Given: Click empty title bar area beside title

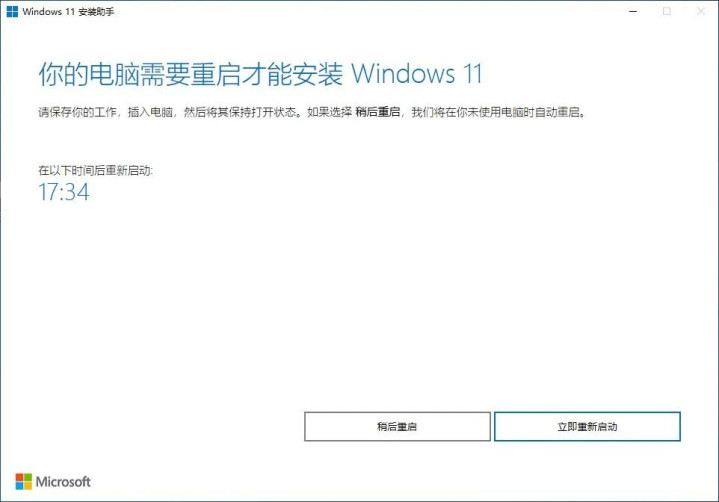Looking at the screenshot, I should [x=367, y=11].
